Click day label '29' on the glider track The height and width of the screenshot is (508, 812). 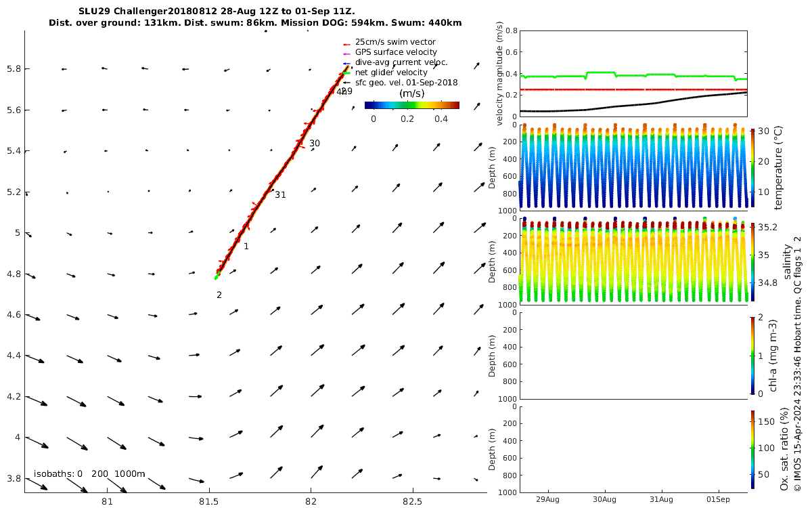(x=346, y=91)
